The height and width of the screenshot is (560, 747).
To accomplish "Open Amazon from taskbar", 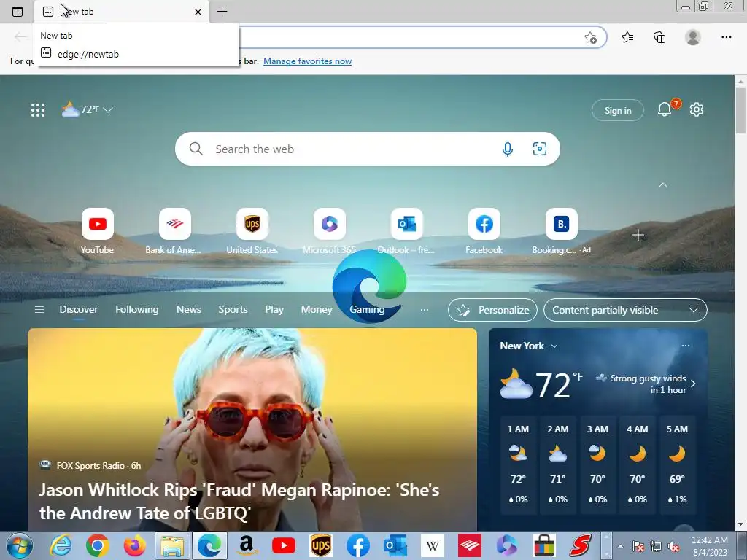I will pyautogui.click(x=247, y=545).
